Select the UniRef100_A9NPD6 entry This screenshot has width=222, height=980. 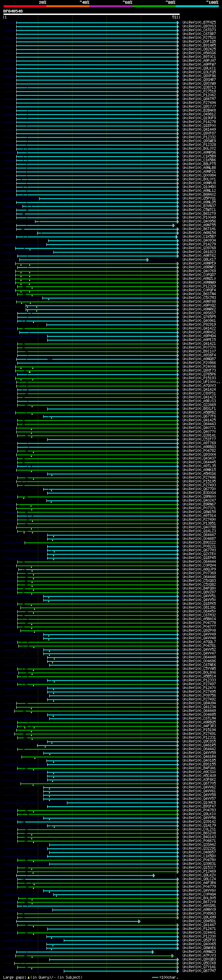[199, 153]
